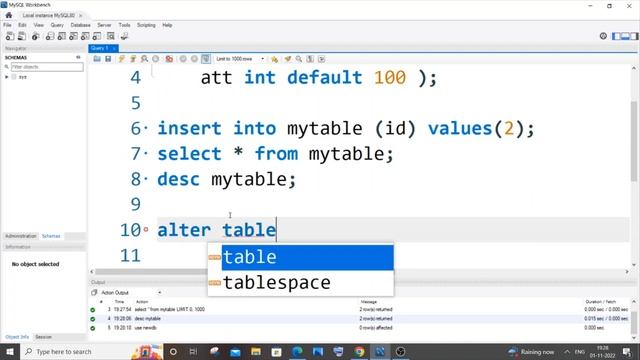640x360 pixels.
Task: Click the vertical scrollbar of the SQL editor
Action: [x=634, y=141]
